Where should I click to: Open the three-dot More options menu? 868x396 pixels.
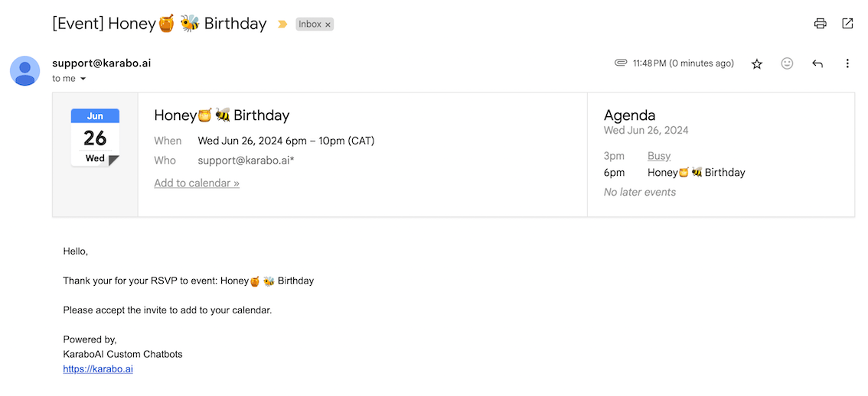point(847,63)
